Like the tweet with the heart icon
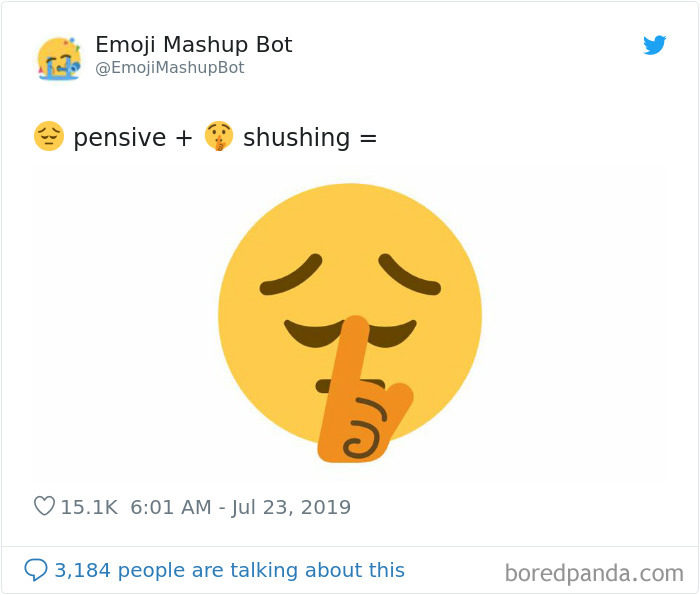This screenshot has width=700, height=595. 44,507
